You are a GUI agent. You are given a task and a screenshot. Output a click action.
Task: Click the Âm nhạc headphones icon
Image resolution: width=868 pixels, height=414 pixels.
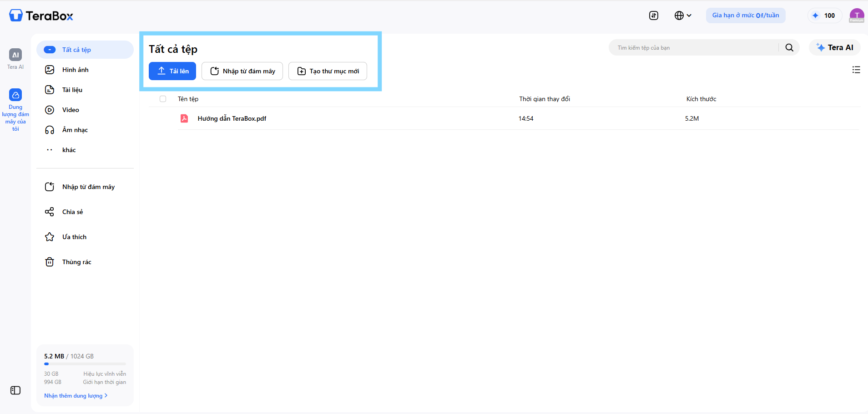[x=50, y=130]
